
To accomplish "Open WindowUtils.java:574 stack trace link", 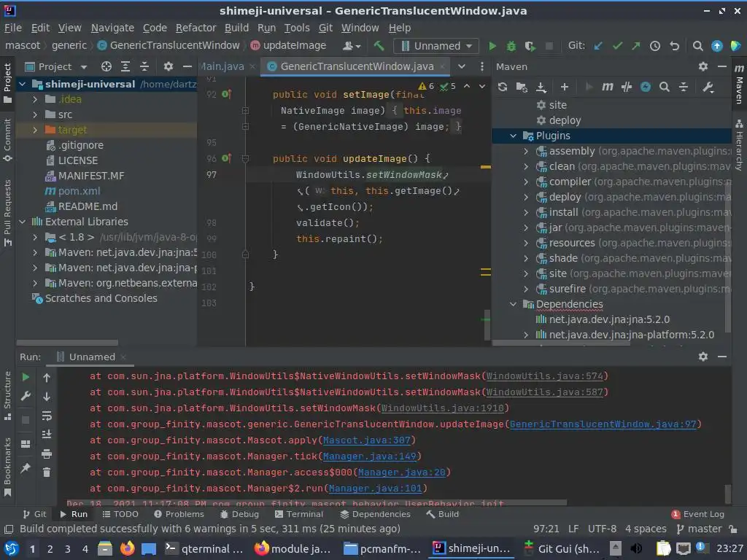I will click(x=544, y=376).
